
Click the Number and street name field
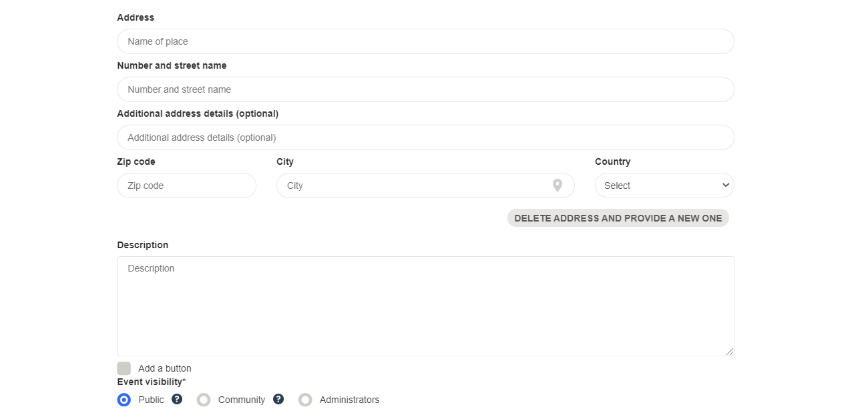pos(425,89)
